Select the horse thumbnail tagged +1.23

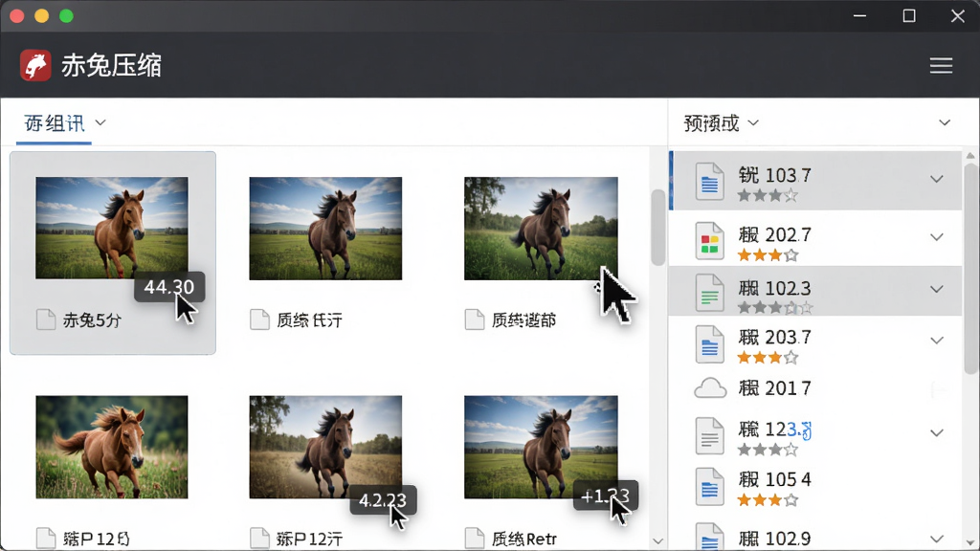(541, 447)
